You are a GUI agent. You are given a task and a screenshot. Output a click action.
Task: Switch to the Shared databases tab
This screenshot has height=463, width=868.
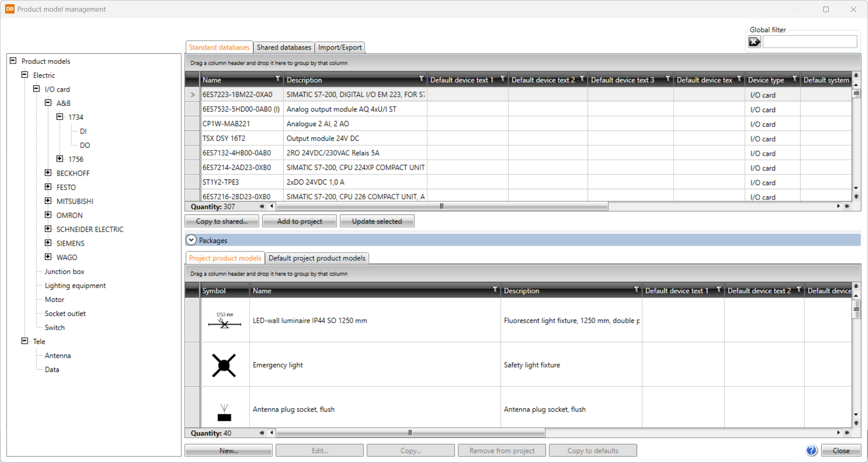[283, 47]
